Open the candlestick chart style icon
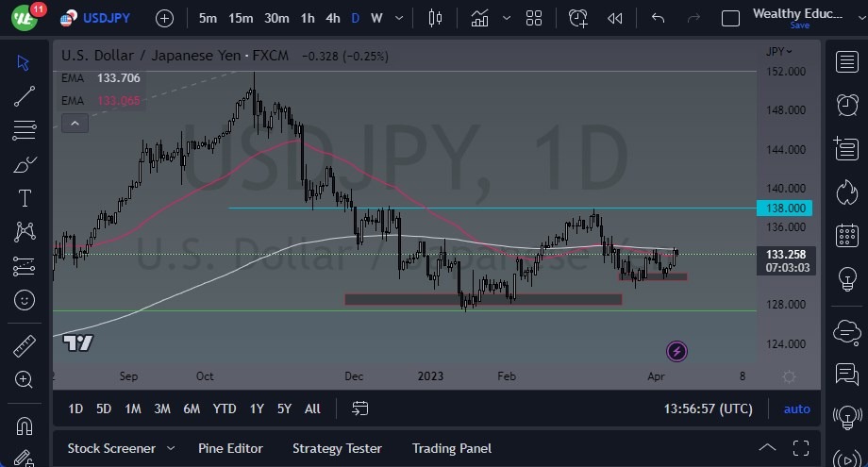 pos(434,18)
